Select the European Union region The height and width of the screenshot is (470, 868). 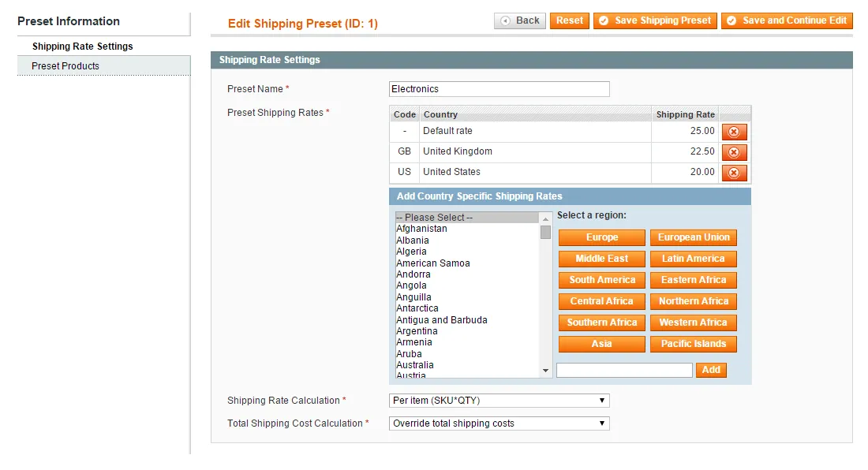[694, 237]
